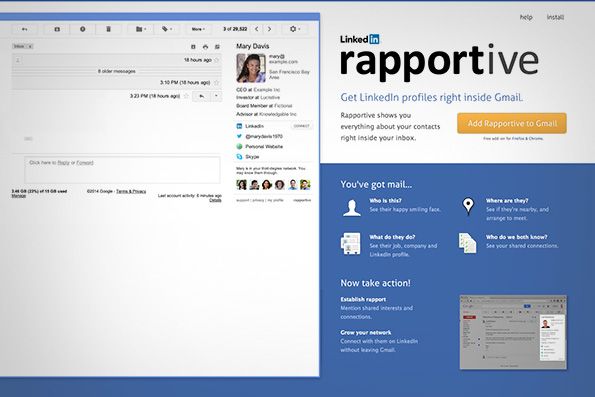Click the rapportive link in sidebar footer
The width and height of the screenshot is (595, 397).
(x=302, y=200)
